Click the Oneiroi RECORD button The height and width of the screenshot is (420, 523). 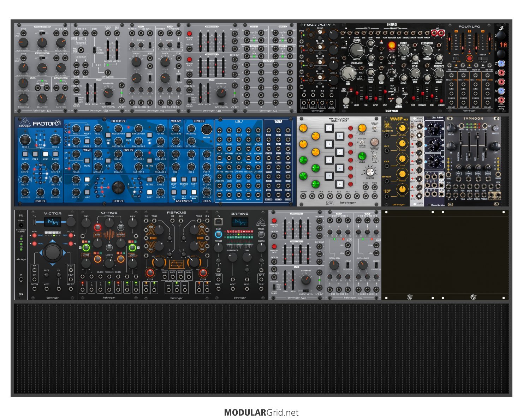[346, 101]
